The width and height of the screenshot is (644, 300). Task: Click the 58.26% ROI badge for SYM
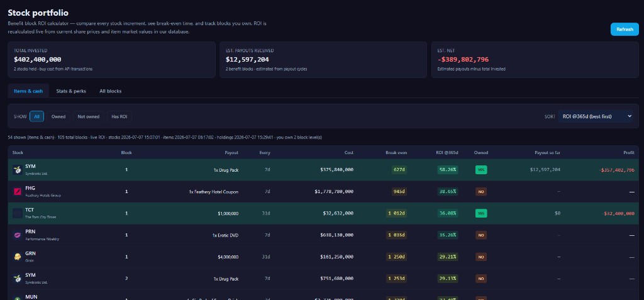tap(447, 170)
